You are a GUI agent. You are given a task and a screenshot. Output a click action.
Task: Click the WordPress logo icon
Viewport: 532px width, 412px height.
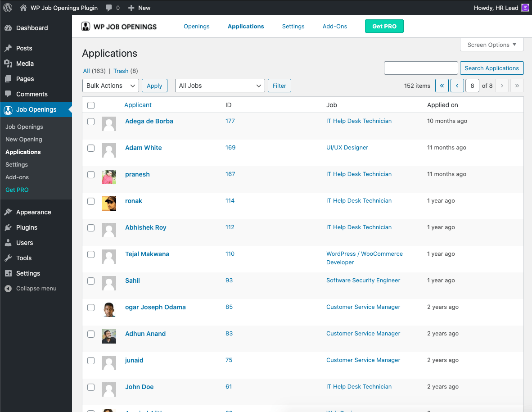(8, 8)
